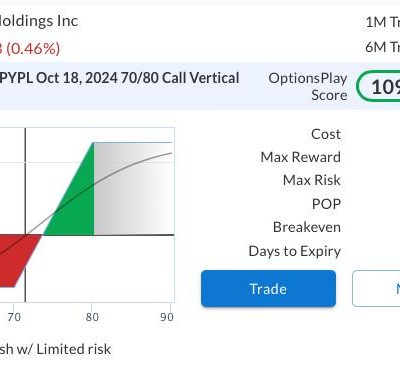Click the OptionsPlay Score label
This screenshot has height=366, width=400.
pyautogui.click(x=308, y=87)
